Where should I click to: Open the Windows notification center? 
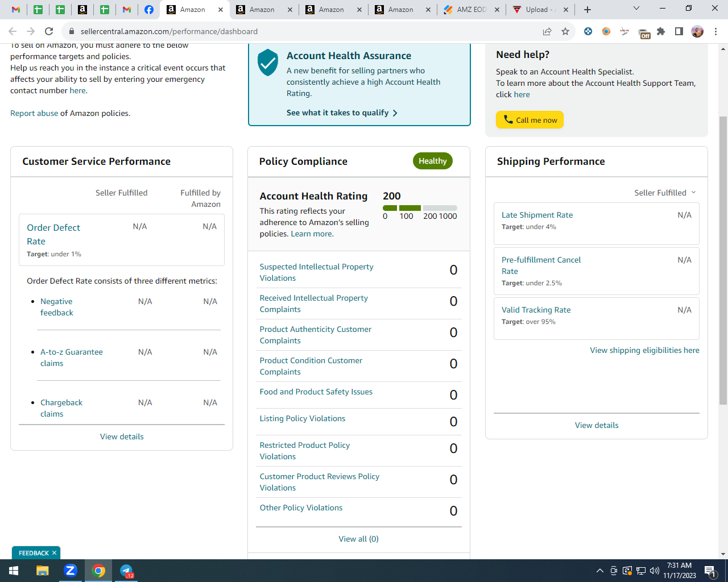coord(710,571)
